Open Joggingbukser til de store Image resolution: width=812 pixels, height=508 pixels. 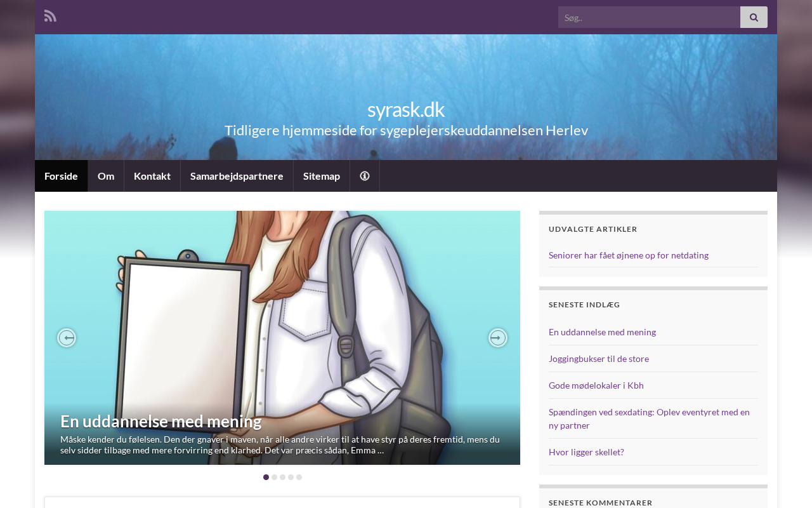click(599, 359)
